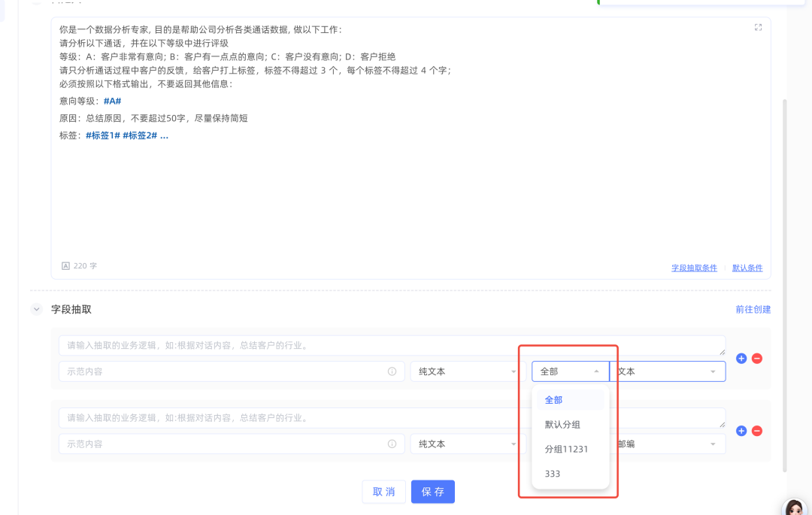The height and width of the screenshot is (515, 812).
Task: Open the 邮编 dropdown in second row
Action: [667, 444]
